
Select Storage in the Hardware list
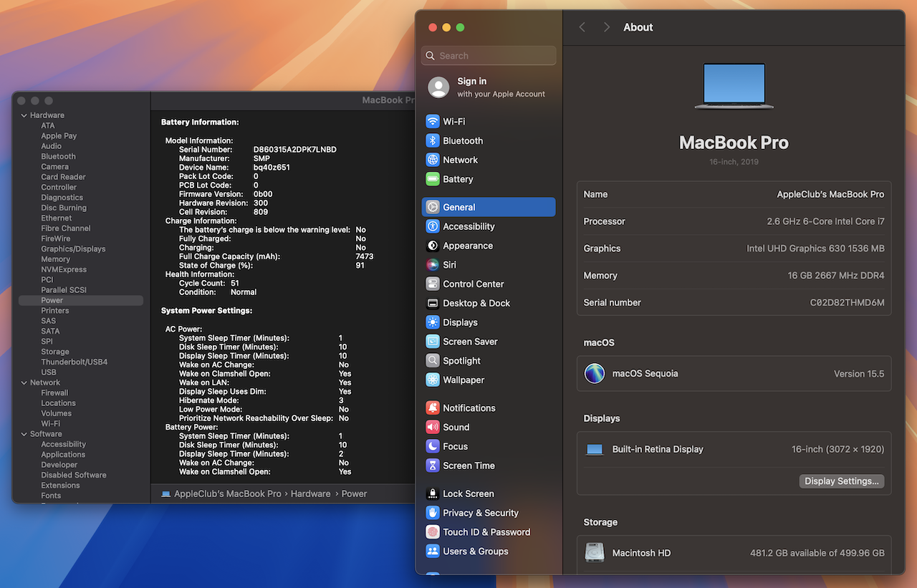tap(55, 352)
